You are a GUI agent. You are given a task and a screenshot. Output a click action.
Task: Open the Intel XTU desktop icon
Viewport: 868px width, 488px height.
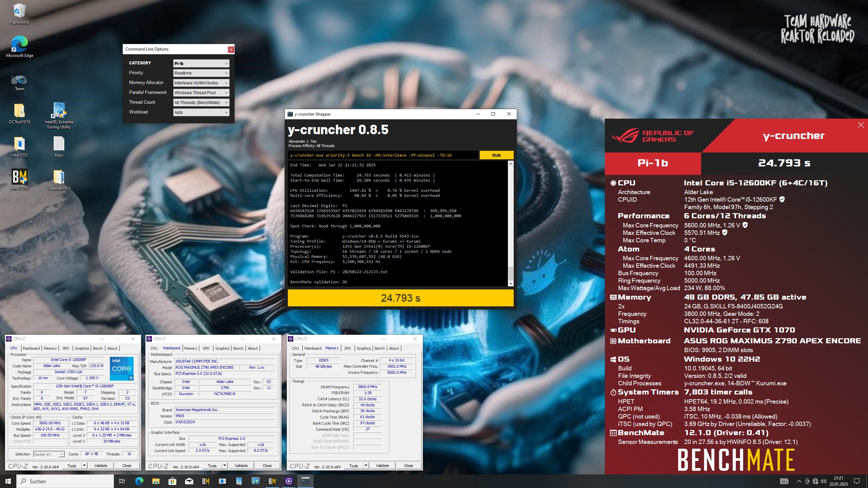pyautogui.click(x=19, y=147)
